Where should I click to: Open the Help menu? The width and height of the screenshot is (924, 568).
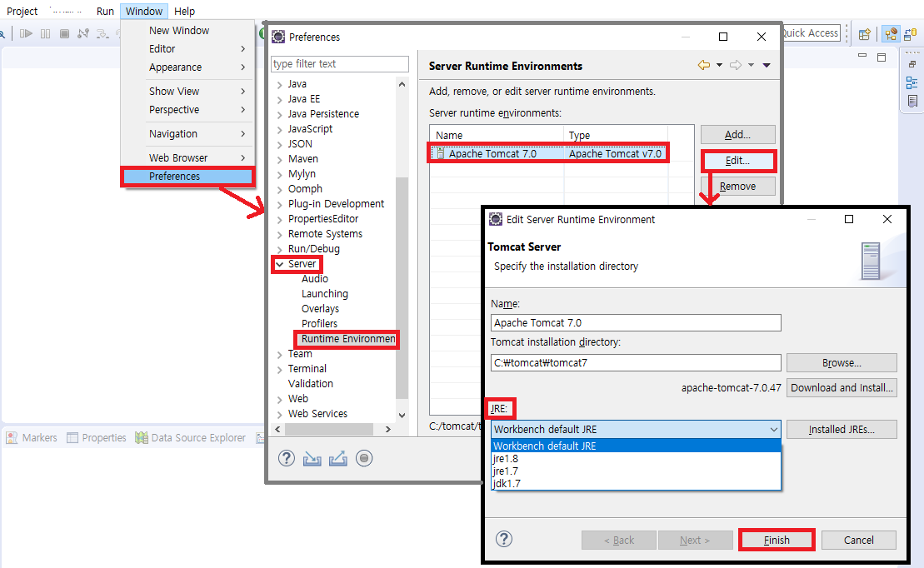(x=184, y=11)
